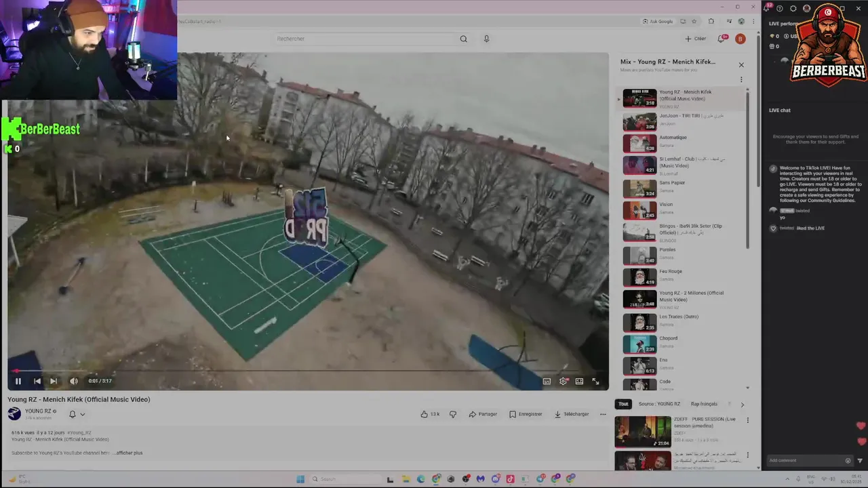The height and width of the screenshot is (488, 868).
Task: Seek along the video progress bar
Action: (308, 371)
